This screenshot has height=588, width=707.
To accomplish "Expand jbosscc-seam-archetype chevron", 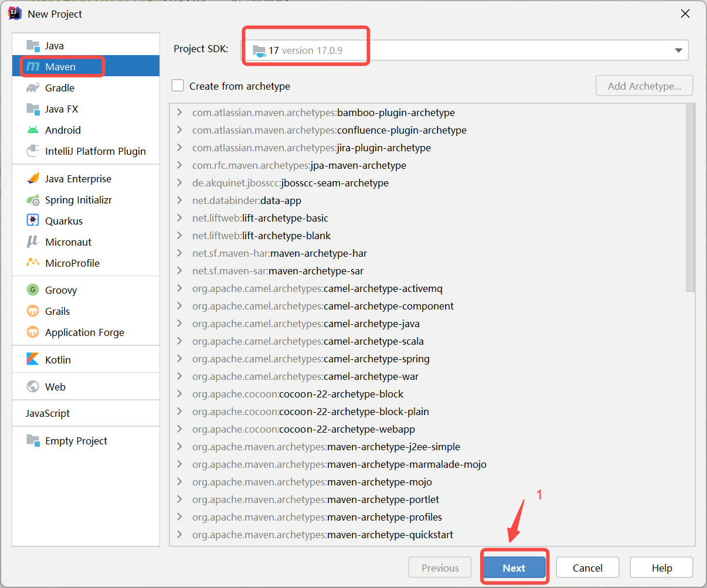I will pyautogui.click(x=180, y=183).
